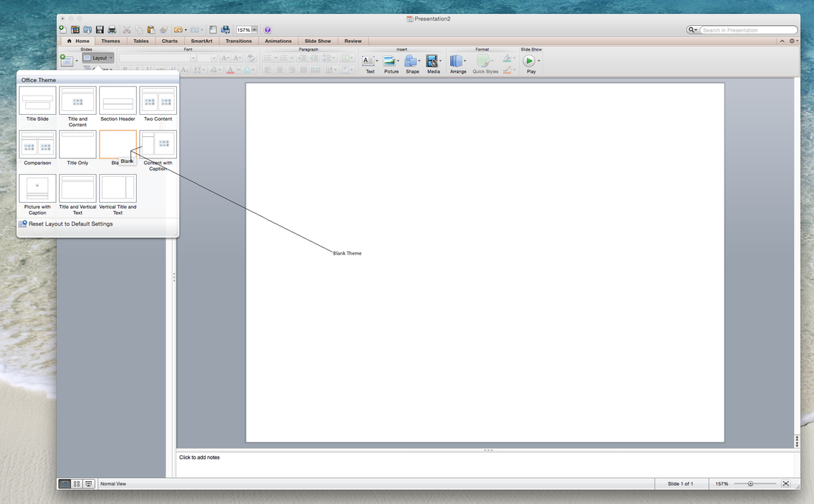
Task: Click Reset Layout to Default Settings
Action: pos(70,224)
